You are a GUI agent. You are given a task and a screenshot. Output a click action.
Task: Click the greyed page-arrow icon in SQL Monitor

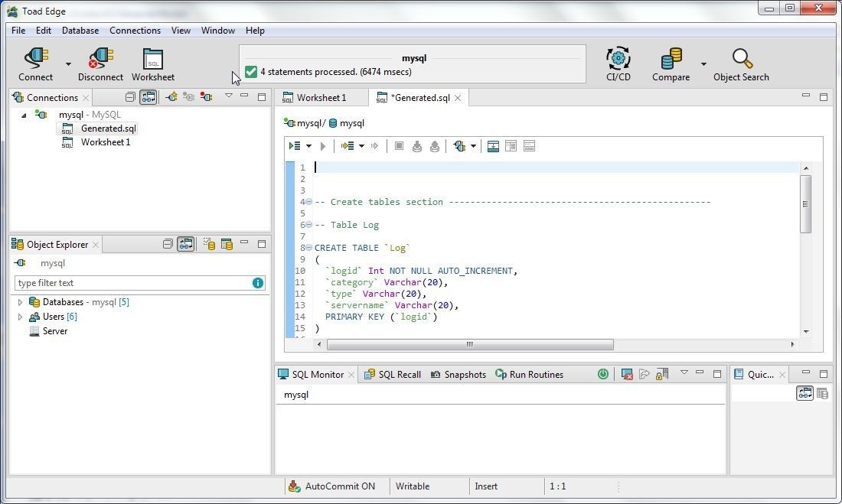645,374
